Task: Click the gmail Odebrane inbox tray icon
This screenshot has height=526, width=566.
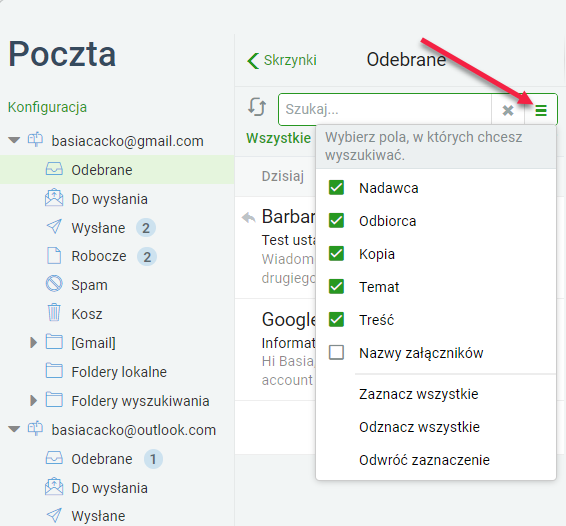Action: tap(54, 169)
